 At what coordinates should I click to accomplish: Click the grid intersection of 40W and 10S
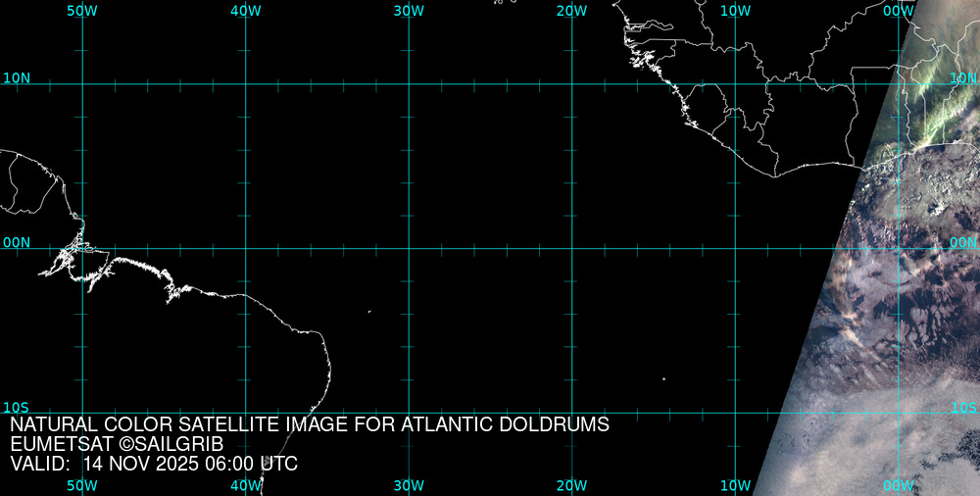pos(245,412)
